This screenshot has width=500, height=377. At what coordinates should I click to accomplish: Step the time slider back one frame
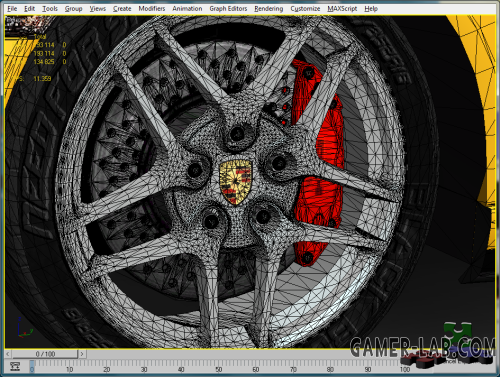click(8, 354)
